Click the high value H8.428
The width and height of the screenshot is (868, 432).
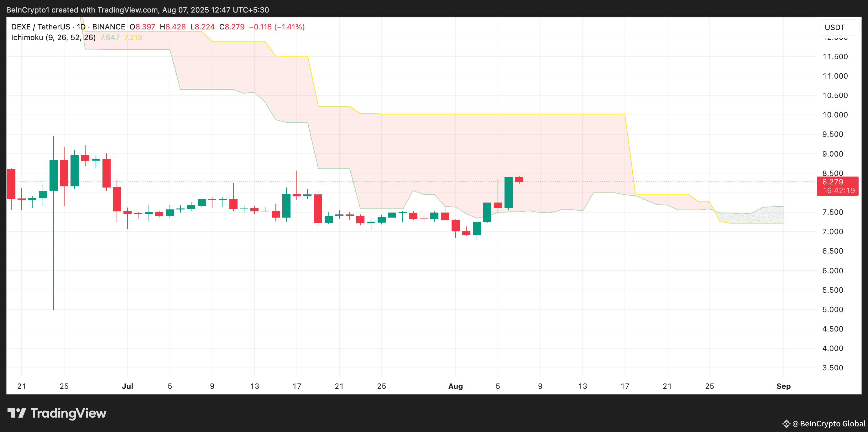coord(173,27)
